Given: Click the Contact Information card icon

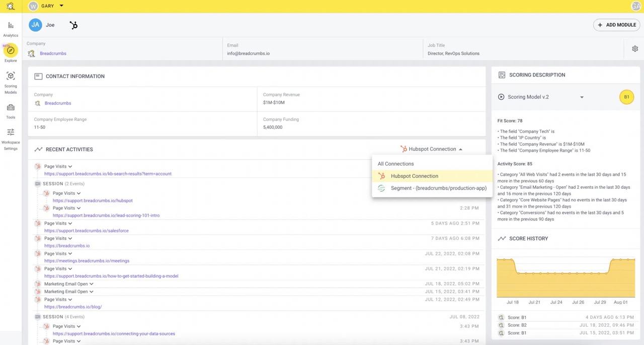Looking at the screenshot, I should click(x=38, y=77).
